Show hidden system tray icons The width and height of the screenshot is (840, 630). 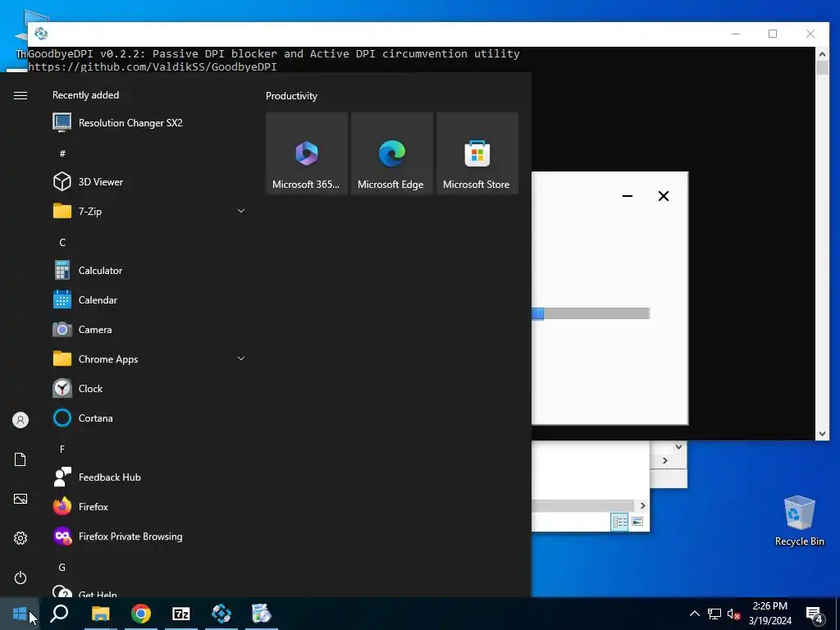pos(694,614)
